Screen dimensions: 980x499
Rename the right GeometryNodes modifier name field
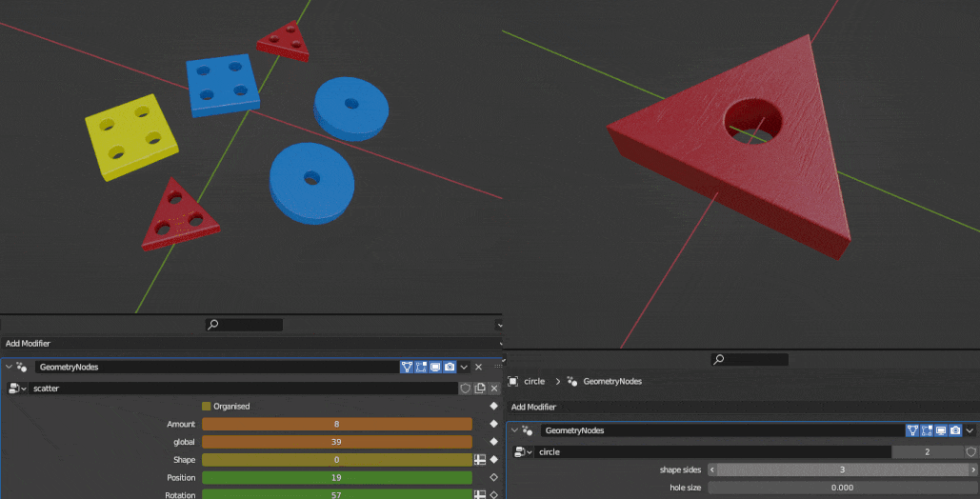(723, 430)
